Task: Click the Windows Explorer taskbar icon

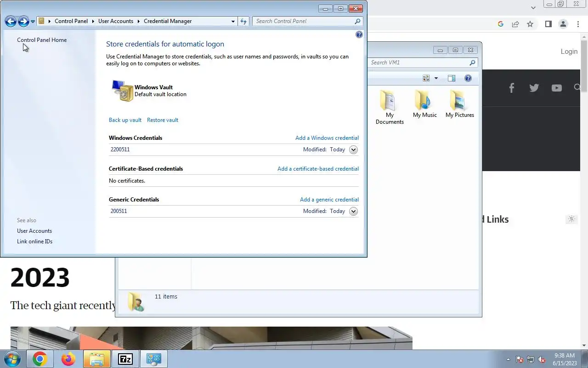Action: coord(97,359)
